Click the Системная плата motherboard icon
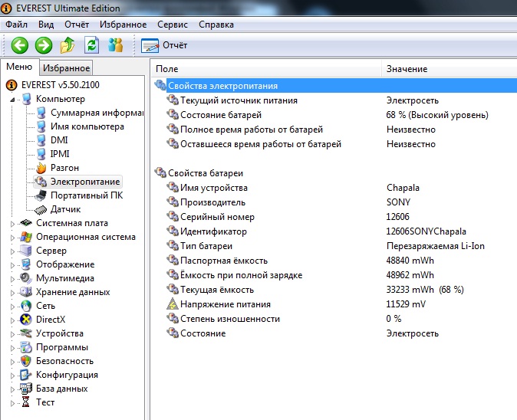This screenshot has width=517, height=420. (x=26, y=223)
